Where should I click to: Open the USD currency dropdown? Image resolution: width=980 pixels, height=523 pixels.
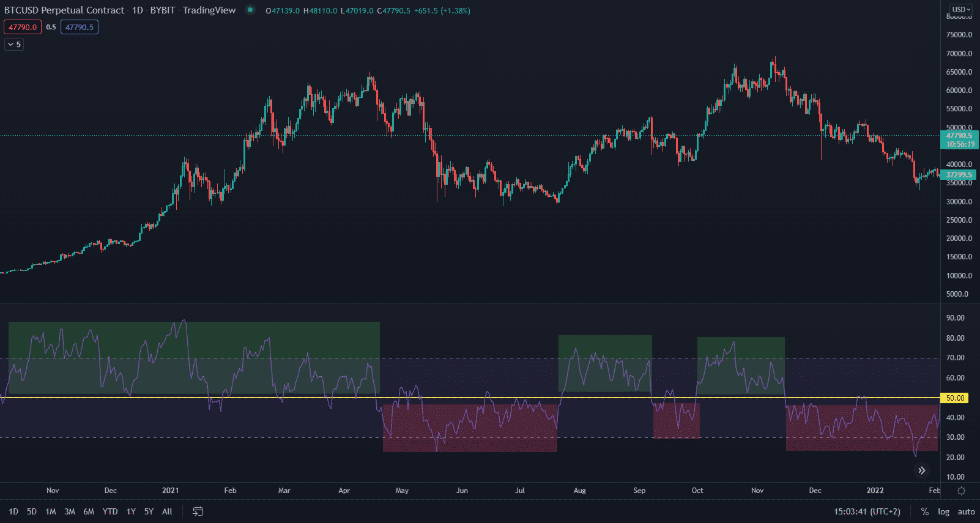pyautogui.click(x=961, y=9)
